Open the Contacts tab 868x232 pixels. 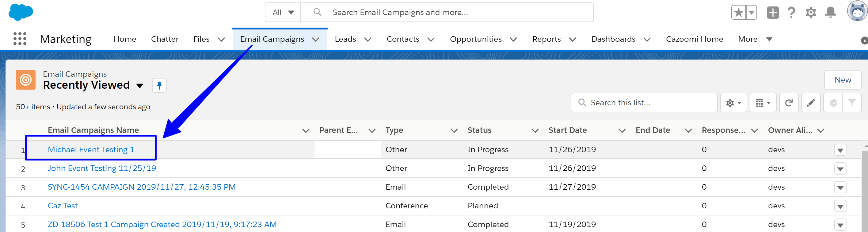point(403,39)
